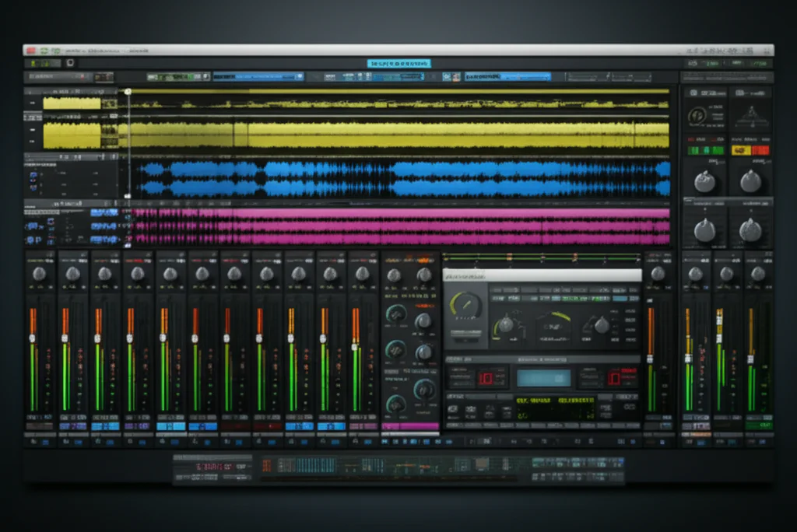Click the blue label under the third mixer channel

pos(105,426)
